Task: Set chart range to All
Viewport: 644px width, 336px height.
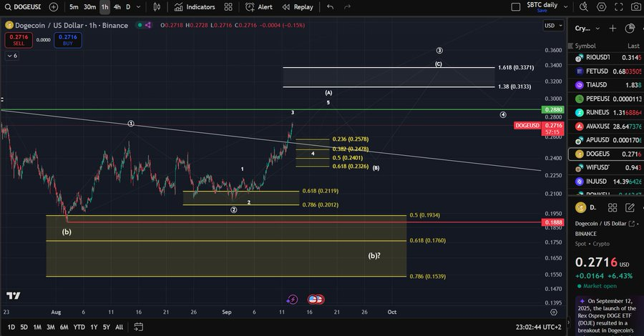Action: pos(119,327)
